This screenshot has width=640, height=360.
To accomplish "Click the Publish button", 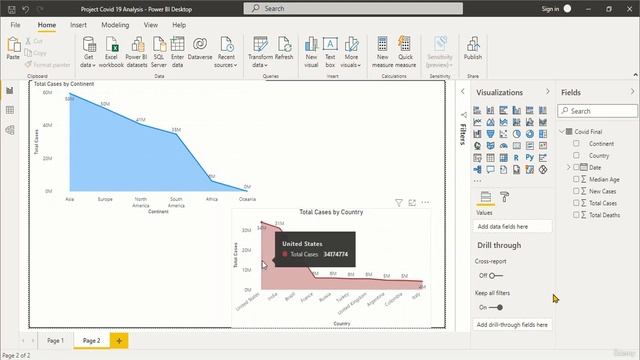I will tap(473, 48).
